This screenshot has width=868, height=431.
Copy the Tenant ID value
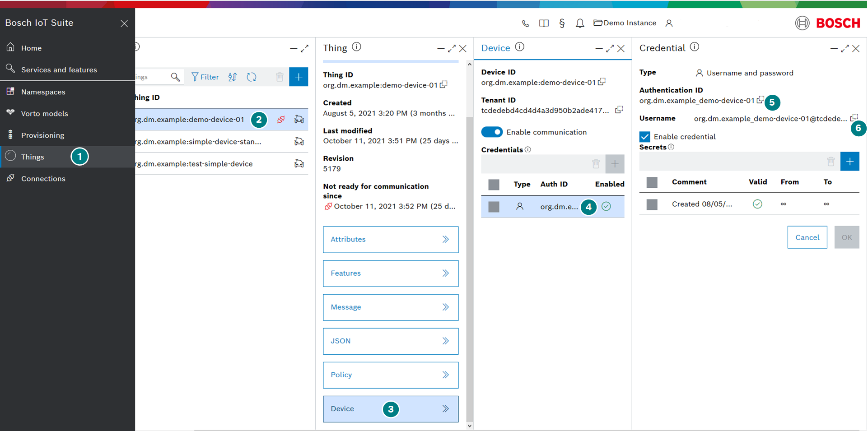click(619, 110)
